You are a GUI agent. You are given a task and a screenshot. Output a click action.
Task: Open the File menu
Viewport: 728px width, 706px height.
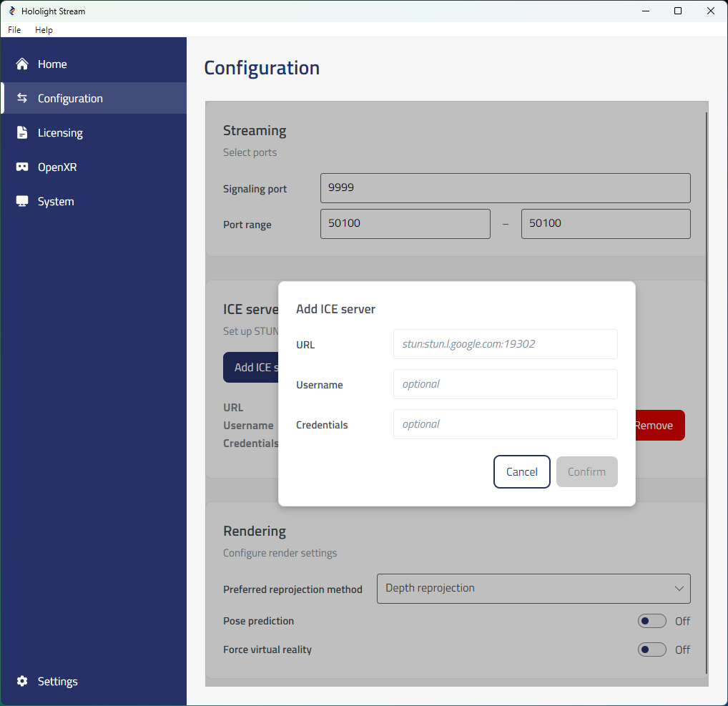pos(14,30)
